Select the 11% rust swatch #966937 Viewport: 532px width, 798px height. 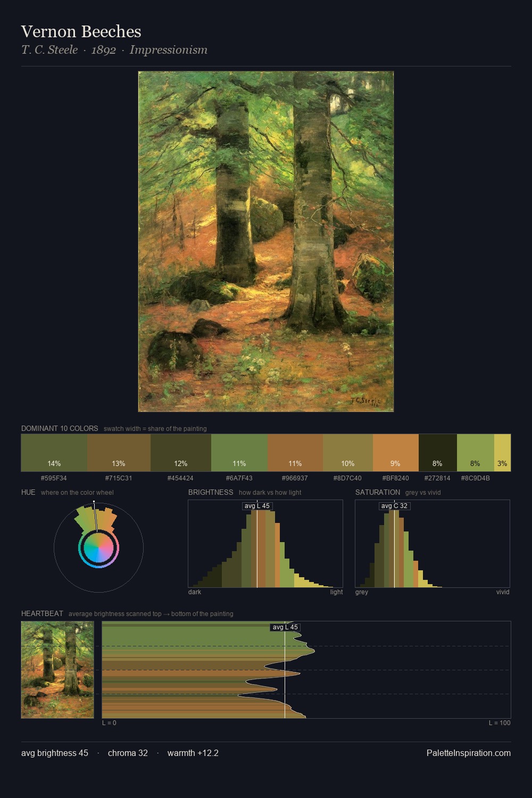point(295,453)
